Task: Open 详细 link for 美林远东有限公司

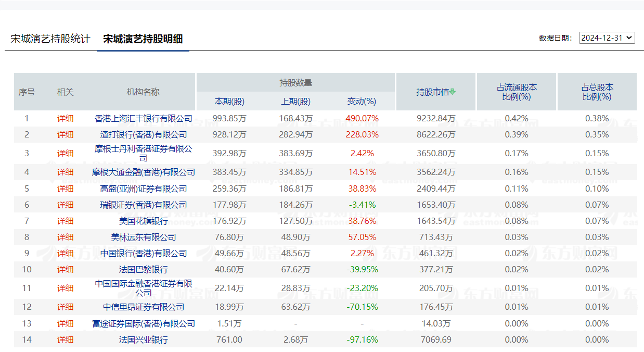Action: pyautogui.click(x=66, y=237)
